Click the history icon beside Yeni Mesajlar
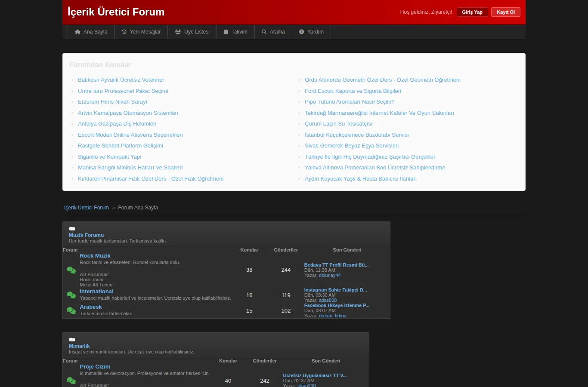The height and width of the screenshot is (387, 588). (x=124, y=32)
